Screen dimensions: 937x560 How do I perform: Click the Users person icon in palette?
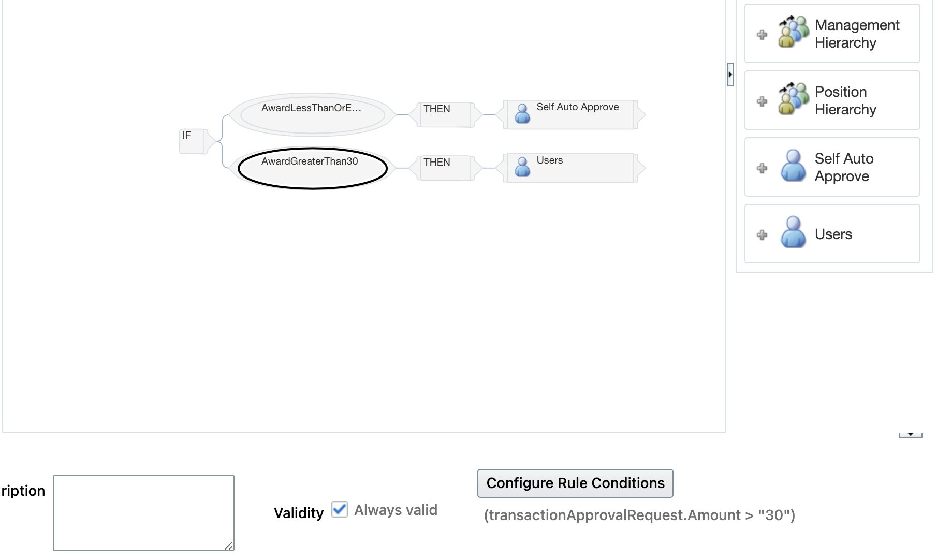[793, 232]
